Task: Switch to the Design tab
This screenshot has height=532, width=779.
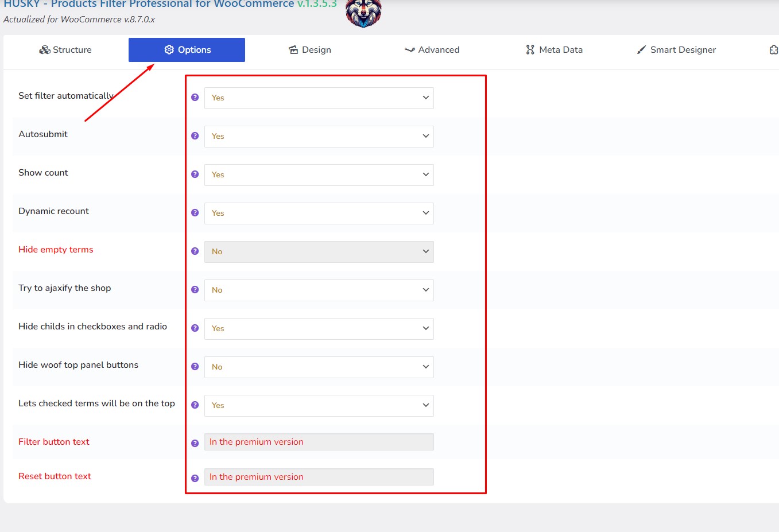Action: click(x=310, y=50)
